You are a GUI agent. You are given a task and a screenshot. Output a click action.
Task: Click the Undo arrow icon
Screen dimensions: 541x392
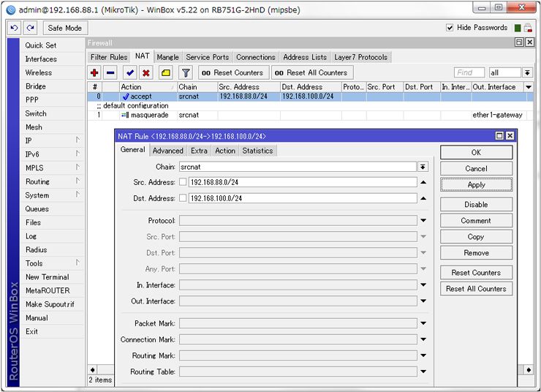(14, 28)
